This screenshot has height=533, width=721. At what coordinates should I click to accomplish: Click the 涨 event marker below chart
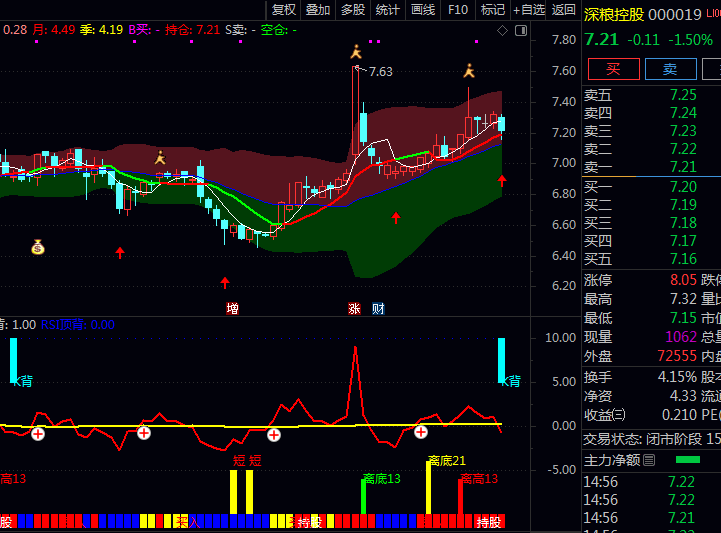(354, 308)
